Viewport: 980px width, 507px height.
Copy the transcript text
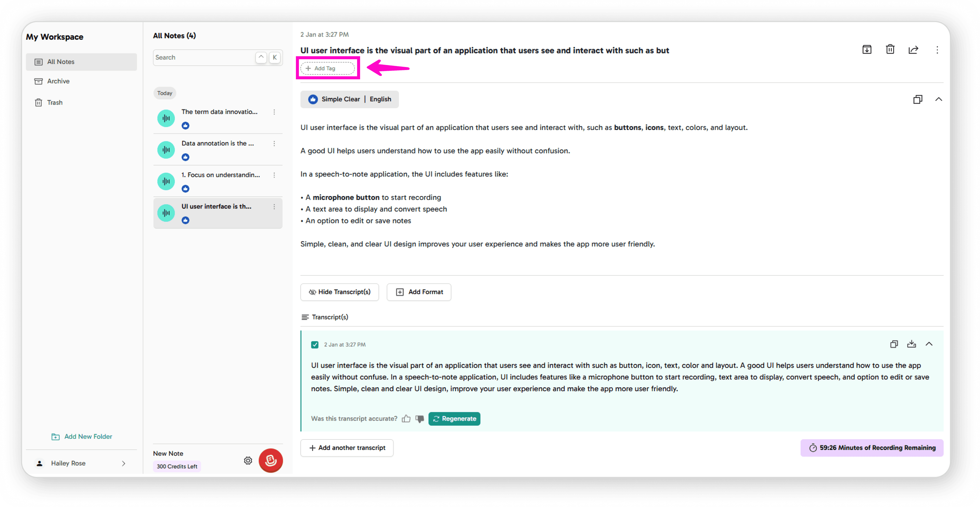point(894,344)
